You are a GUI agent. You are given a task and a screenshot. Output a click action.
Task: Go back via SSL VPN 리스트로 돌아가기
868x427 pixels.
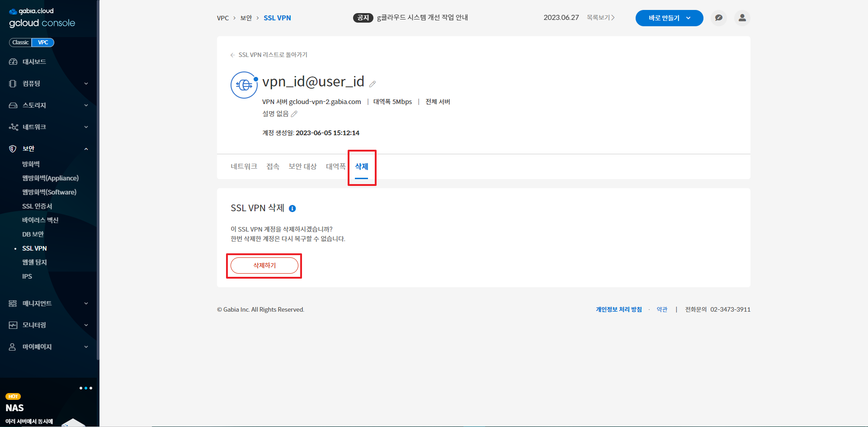click(x=269, y=55)
